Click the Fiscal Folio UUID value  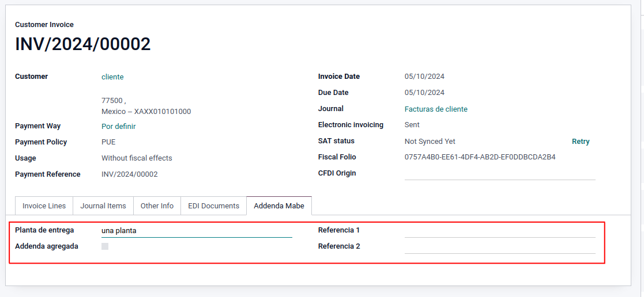pyautogui.click(x=480, y=157)
